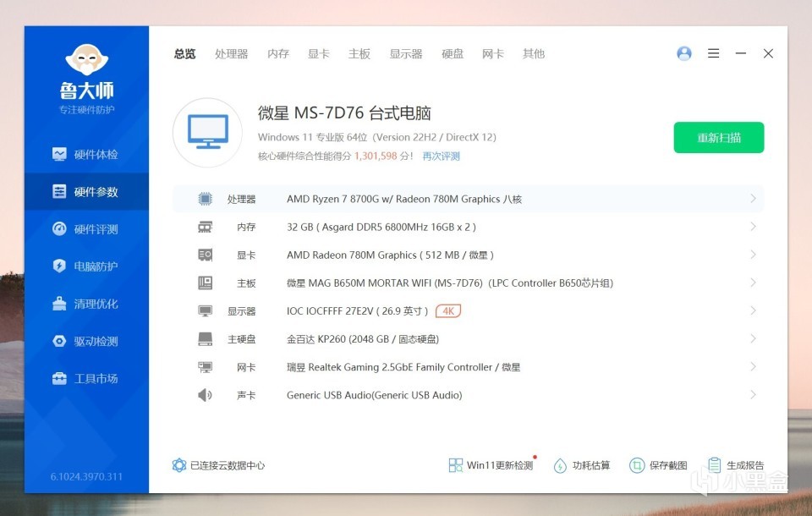Click the monitor icon in 显示器 row

(205, 310)
